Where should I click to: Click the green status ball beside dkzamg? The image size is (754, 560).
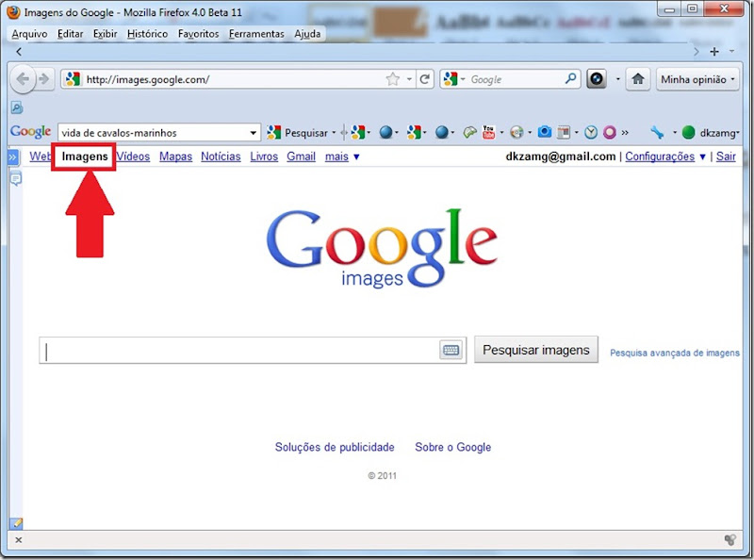pos(689,132)
